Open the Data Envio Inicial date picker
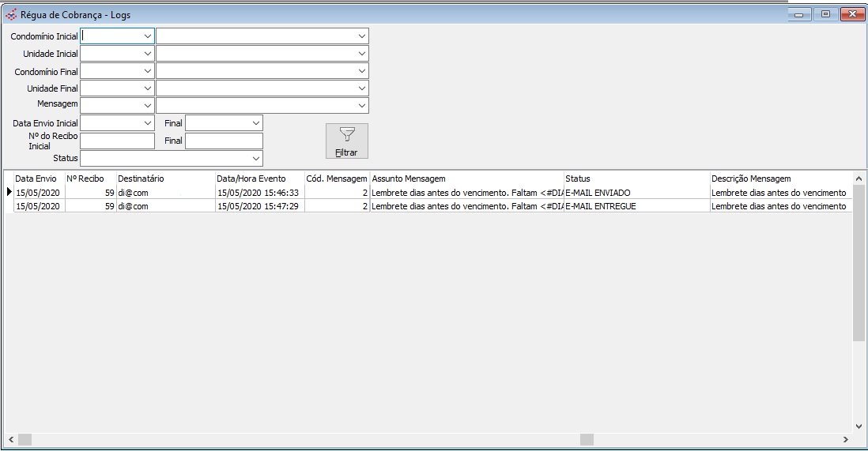 pyautogui.click(x=148, y=123)
